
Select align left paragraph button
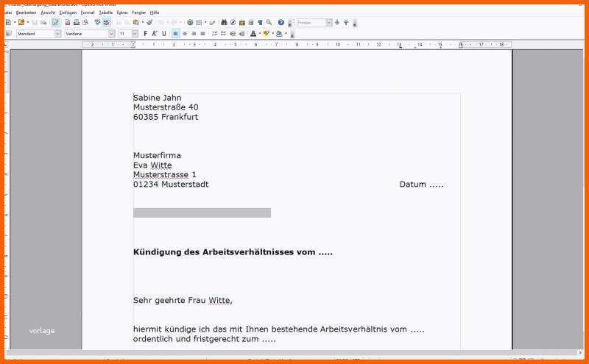point(175,34)
